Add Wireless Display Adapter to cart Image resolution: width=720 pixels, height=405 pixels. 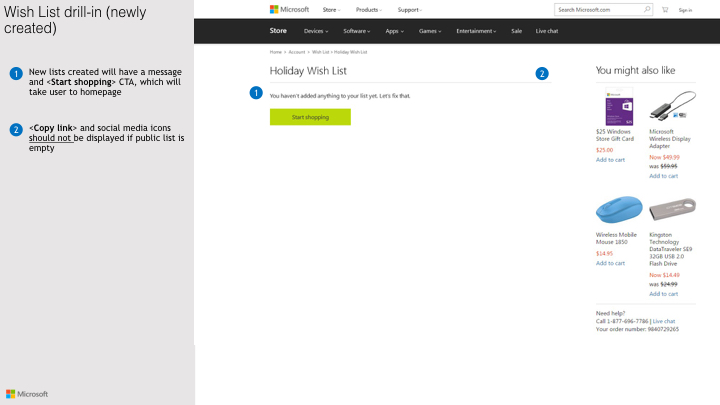tap(664, 176)
